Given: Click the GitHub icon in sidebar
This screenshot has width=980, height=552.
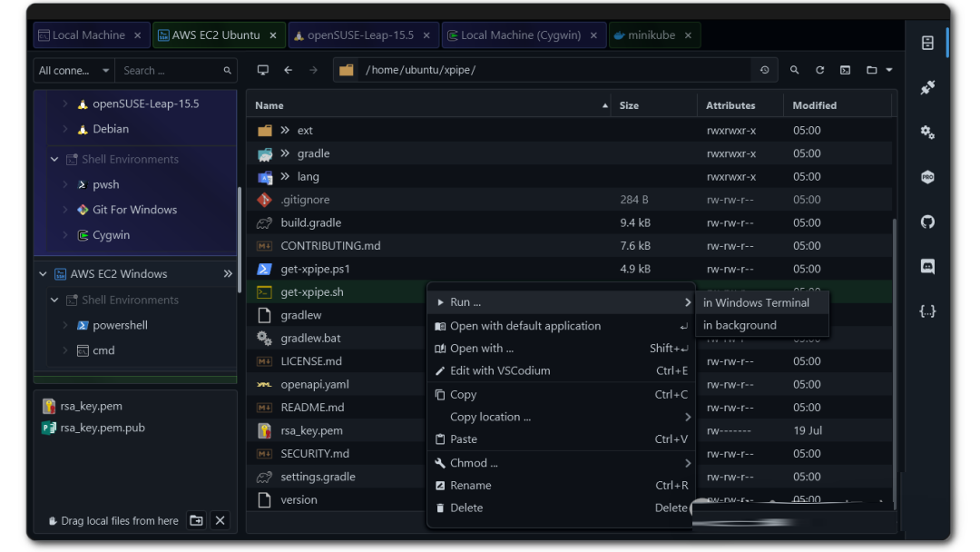Looking at the screenshot, I should click(926, 222).
